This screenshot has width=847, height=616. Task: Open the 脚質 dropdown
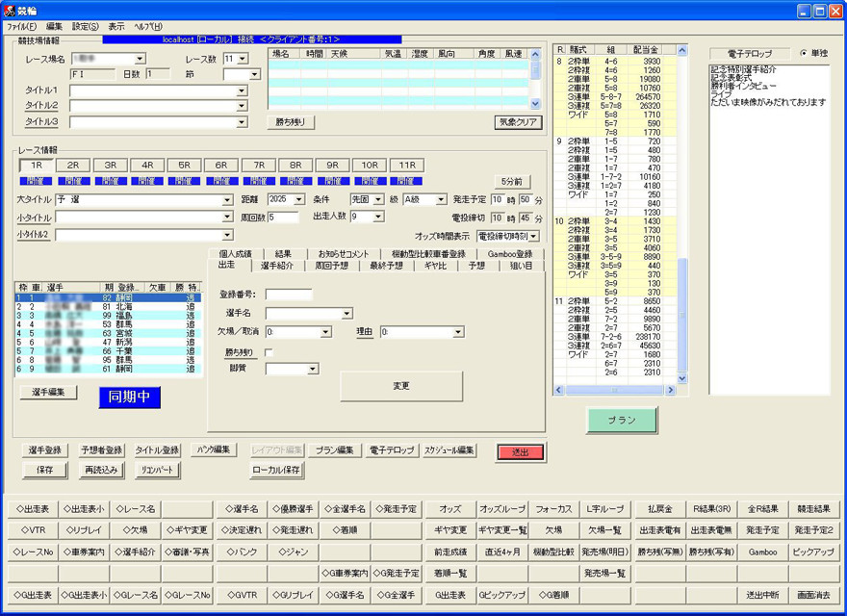coord(312,369)
